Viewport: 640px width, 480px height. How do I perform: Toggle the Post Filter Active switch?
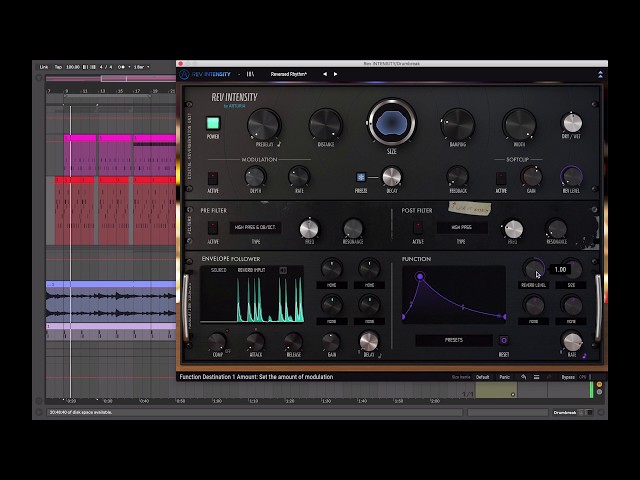[x=418, y=228]
